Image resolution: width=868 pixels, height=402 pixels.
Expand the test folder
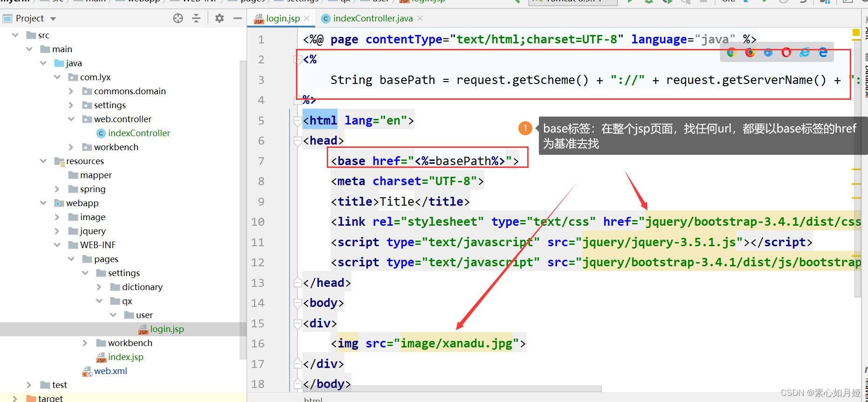coord(29,385)
